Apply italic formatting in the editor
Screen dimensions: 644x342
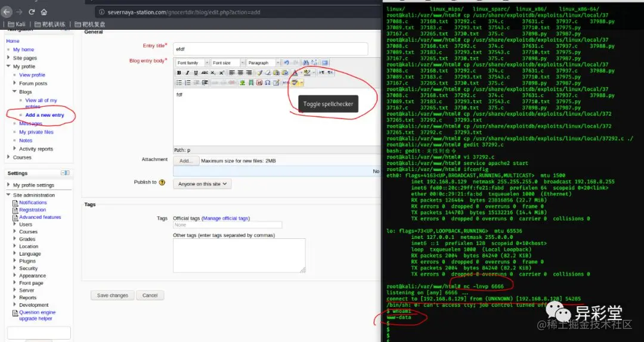[x=188, y=73]
